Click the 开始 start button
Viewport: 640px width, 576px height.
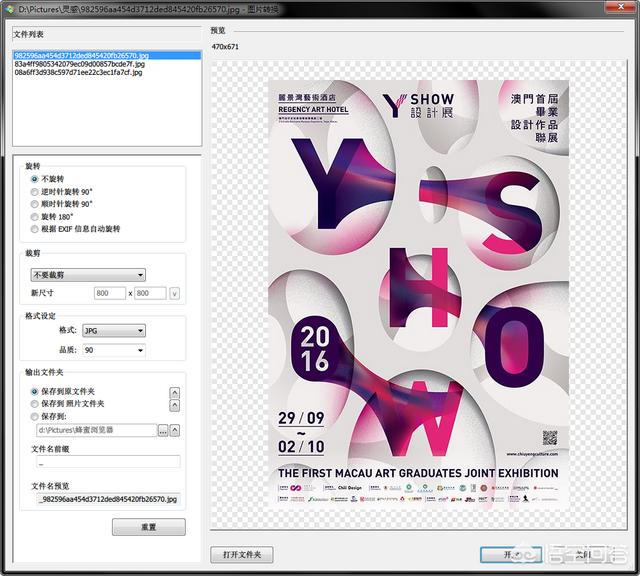click(511, 554)
